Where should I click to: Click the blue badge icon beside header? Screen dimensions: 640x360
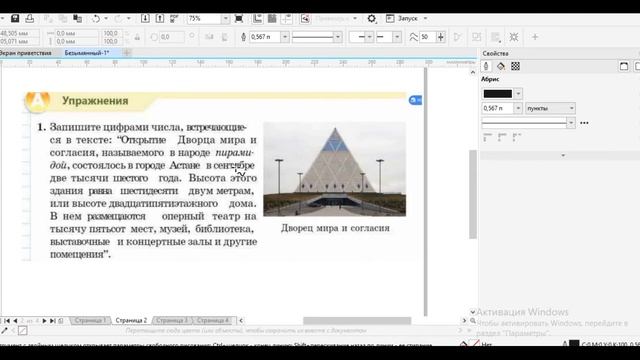(x=415, y=100)
